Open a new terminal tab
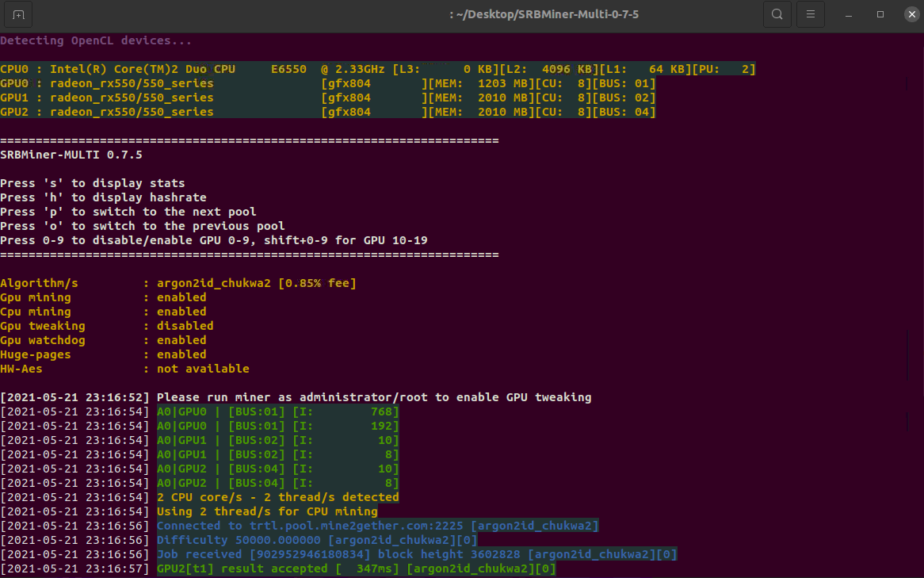Screen dimensions: 924x578 pos(19,14)
